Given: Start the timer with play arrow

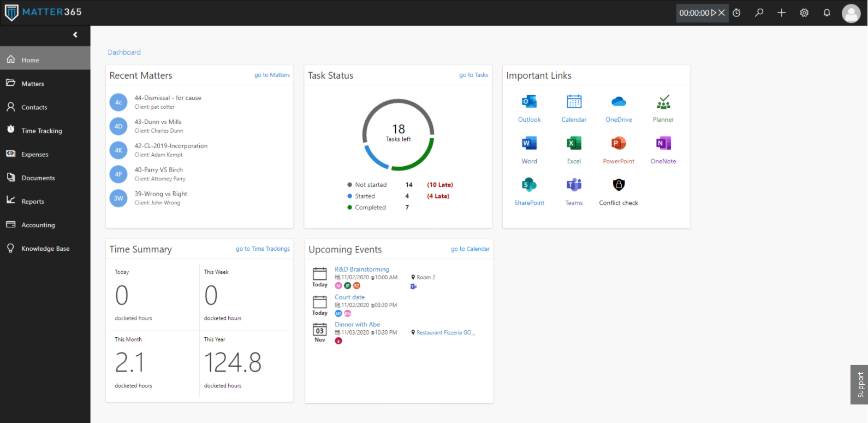Looking at the screenshot, I should (x=714, y=13).
